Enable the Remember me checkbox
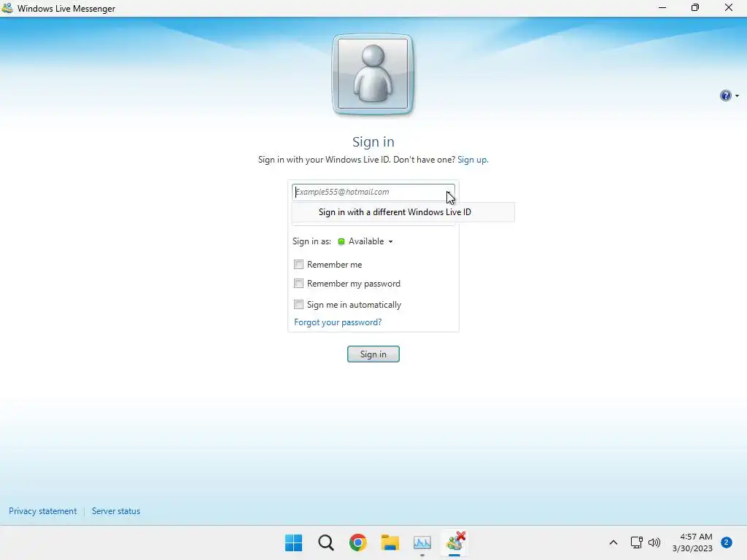This screenshot has width=747, height=560. 298,264
